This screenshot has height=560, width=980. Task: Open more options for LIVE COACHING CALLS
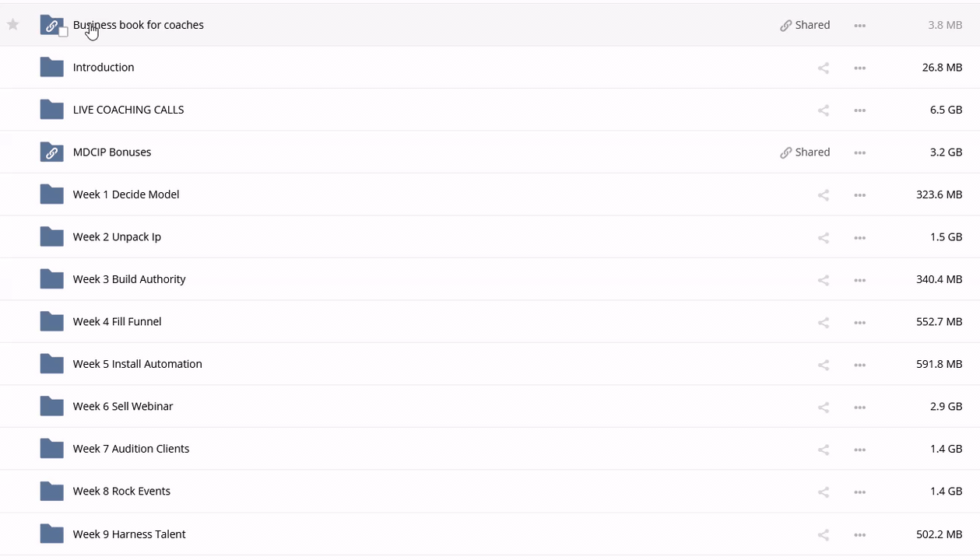point(859,110)
